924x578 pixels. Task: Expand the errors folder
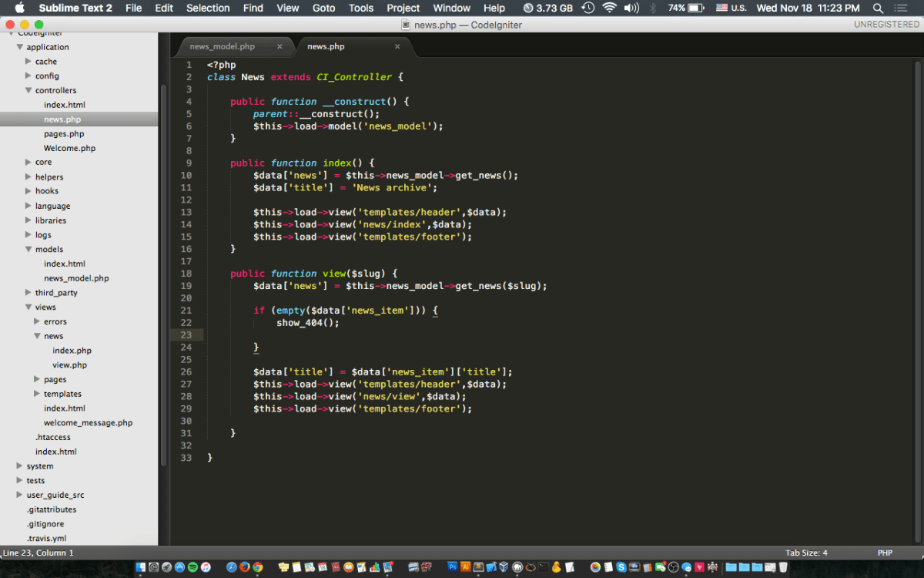pos(37,321)
